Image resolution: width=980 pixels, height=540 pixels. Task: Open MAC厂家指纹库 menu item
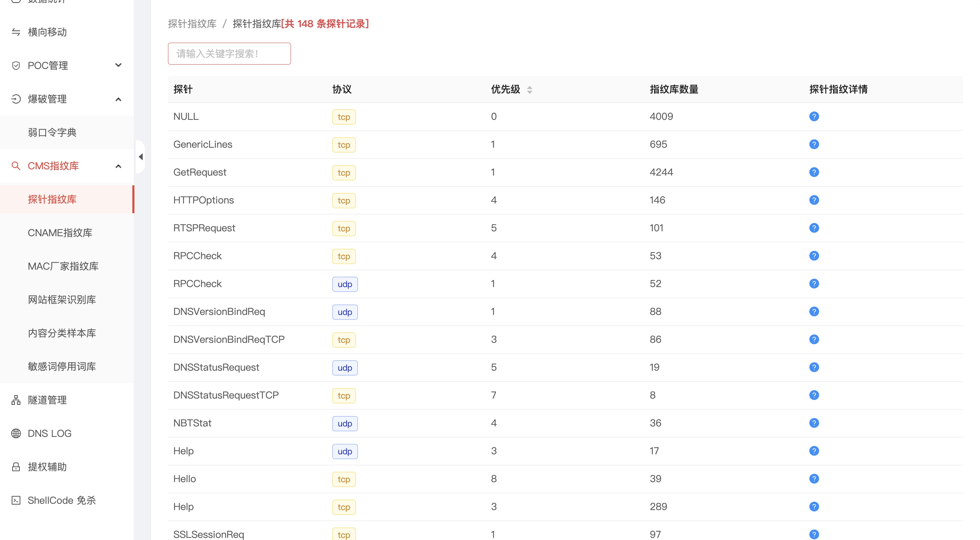tap(63, 267)
